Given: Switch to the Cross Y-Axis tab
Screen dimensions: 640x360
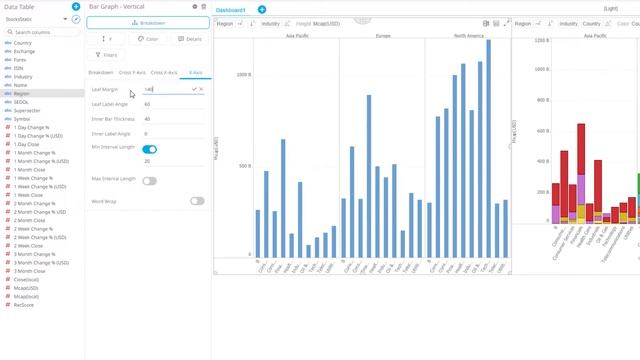Looking at the screenshot, I should pyautogui.click(x=132, y=72).
